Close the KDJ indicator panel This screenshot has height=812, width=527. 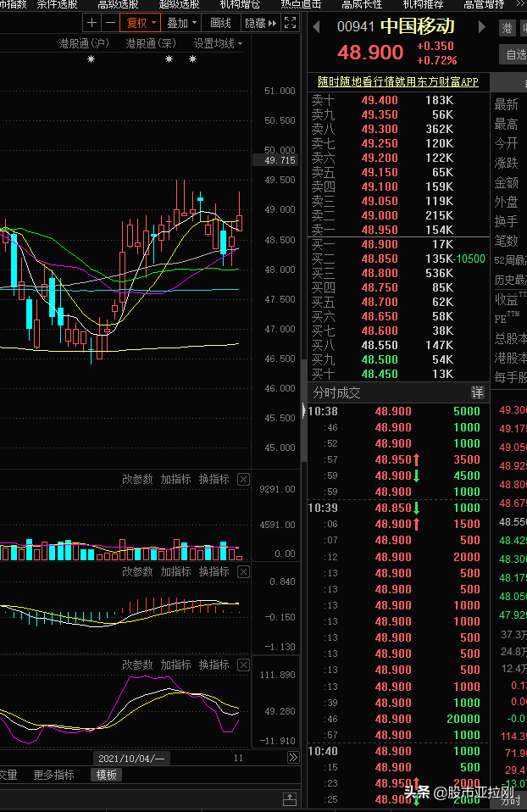coord(243,665)
